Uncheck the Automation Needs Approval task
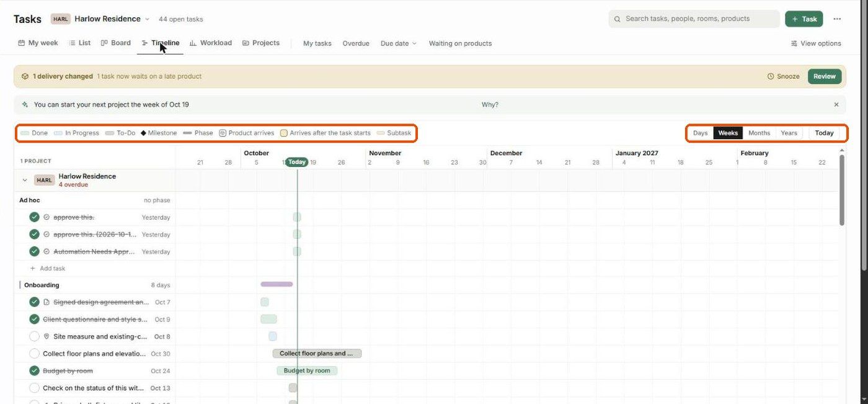Screen dimensions: 868x404 click(34, 251)
